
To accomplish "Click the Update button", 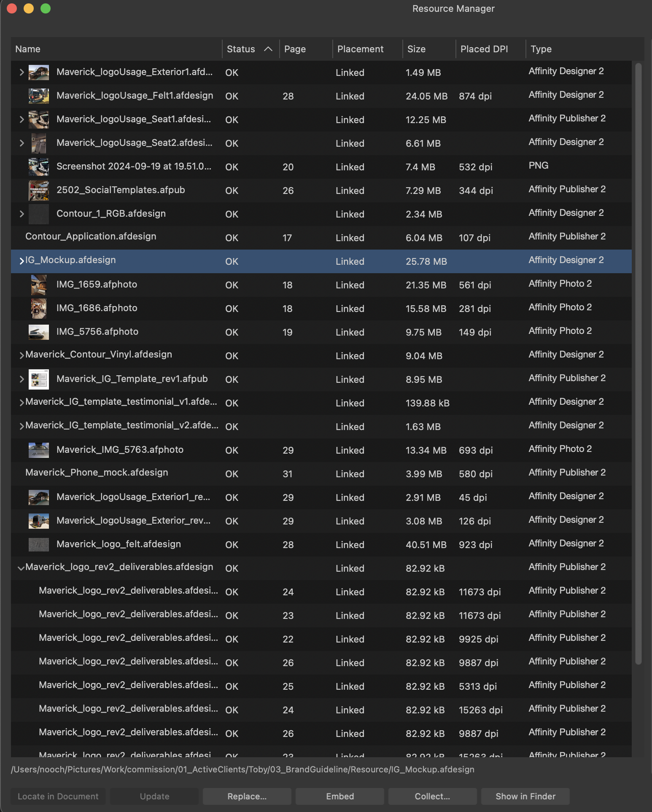I will coord(154,796).
